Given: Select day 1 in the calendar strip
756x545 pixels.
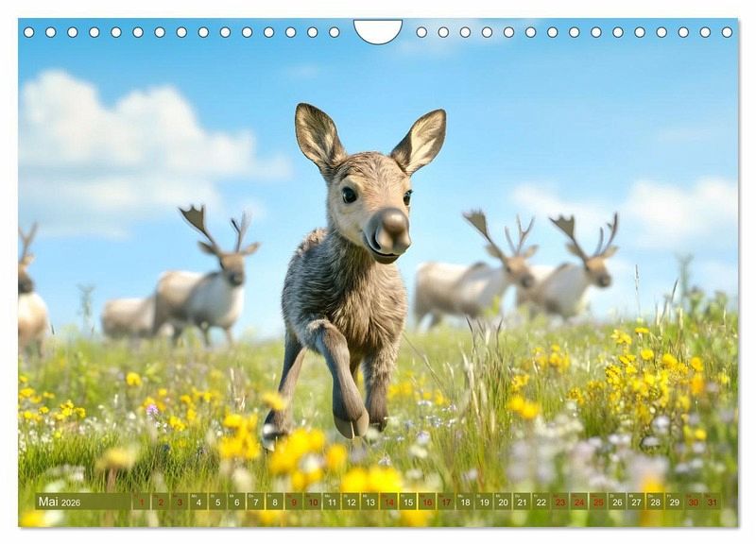Looking at the screenshot, I should (x=141, y=502).
